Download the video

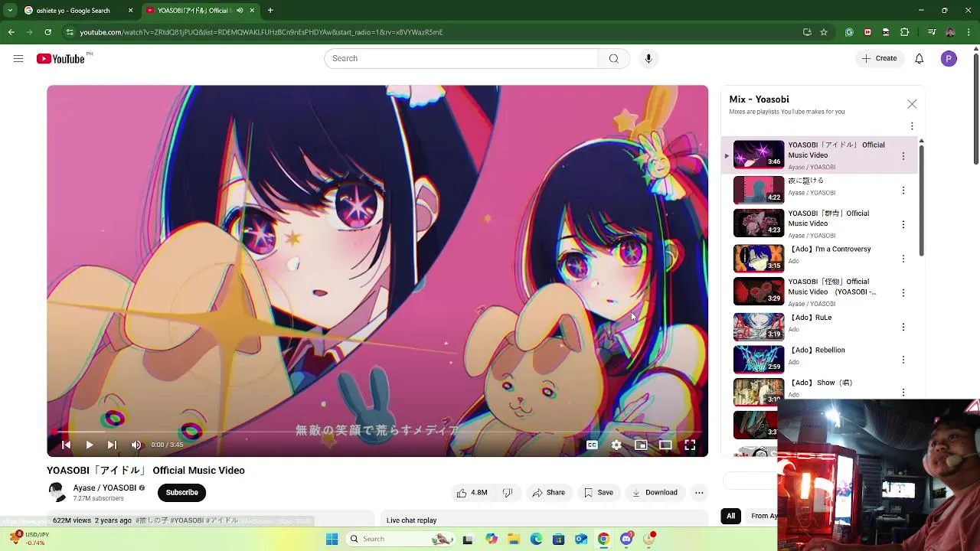coord(655,493)
